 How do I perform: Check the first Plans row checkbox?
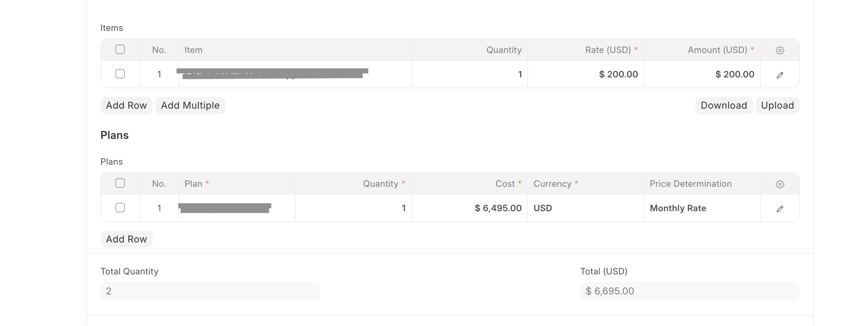click(120, 207)
